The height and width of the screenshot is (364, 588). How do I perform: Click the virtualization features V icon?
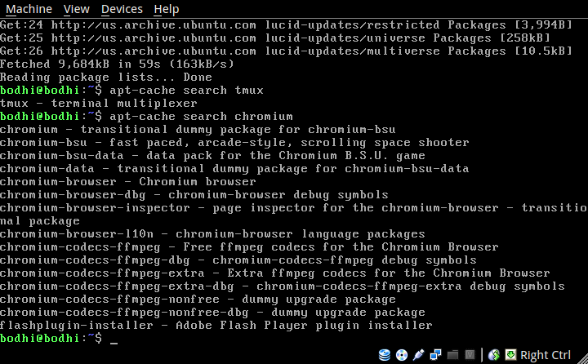pos(470,355)
